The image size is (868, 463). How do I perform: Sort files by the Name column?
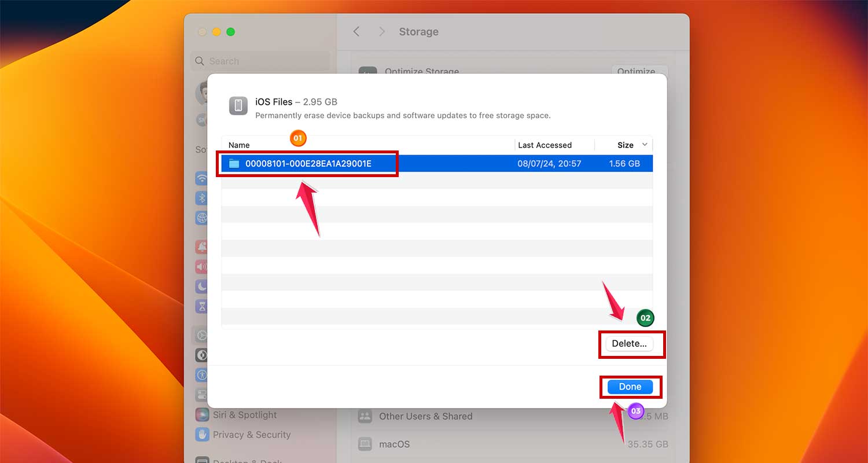238,145
